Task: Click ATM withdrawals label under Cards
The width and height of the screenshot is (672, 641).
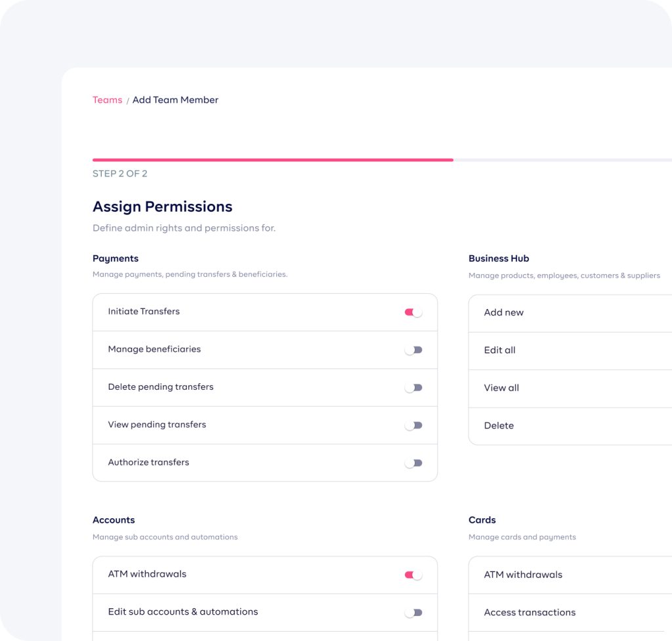Action: point(523,575)
